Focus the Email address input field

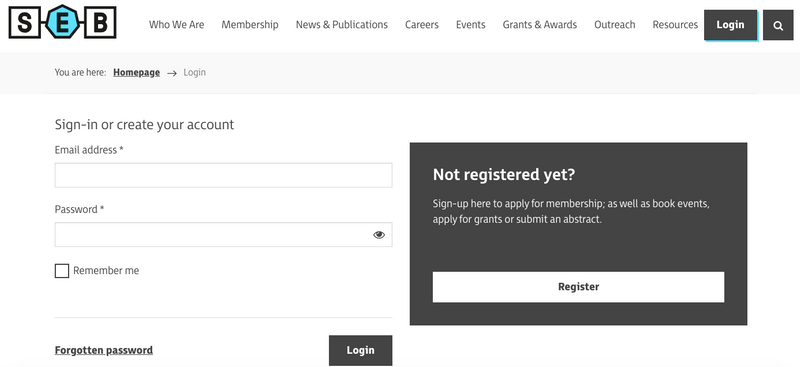(223, 175)
